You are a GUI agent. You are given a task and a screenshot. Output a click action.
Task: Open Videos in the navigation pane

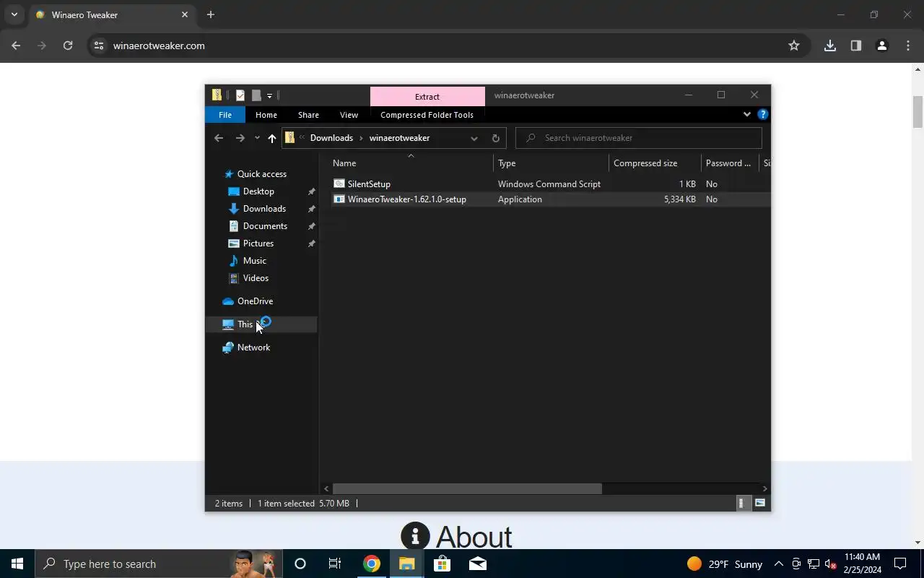click(x=256, y=278)
